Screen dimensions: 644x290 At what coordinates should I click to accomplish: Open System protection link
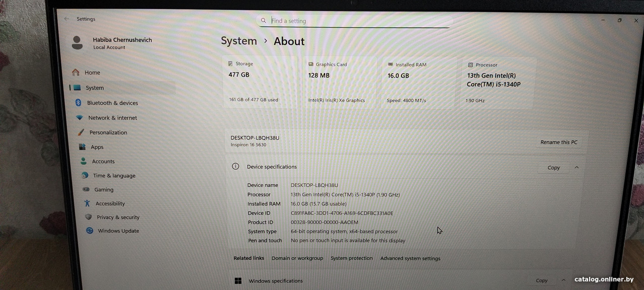point(352,258)
